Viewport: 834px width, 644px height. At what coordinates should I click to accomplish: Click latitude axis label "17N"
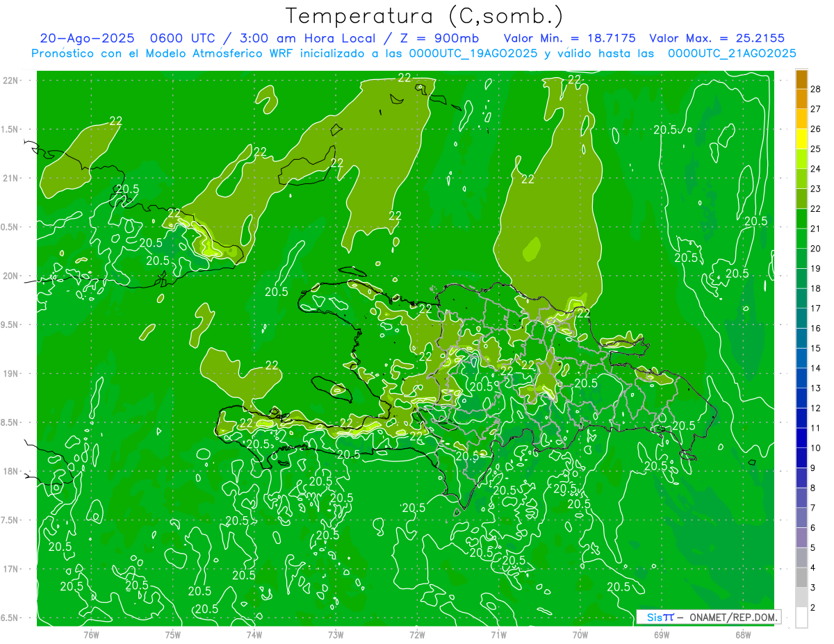tap(10, 569)
